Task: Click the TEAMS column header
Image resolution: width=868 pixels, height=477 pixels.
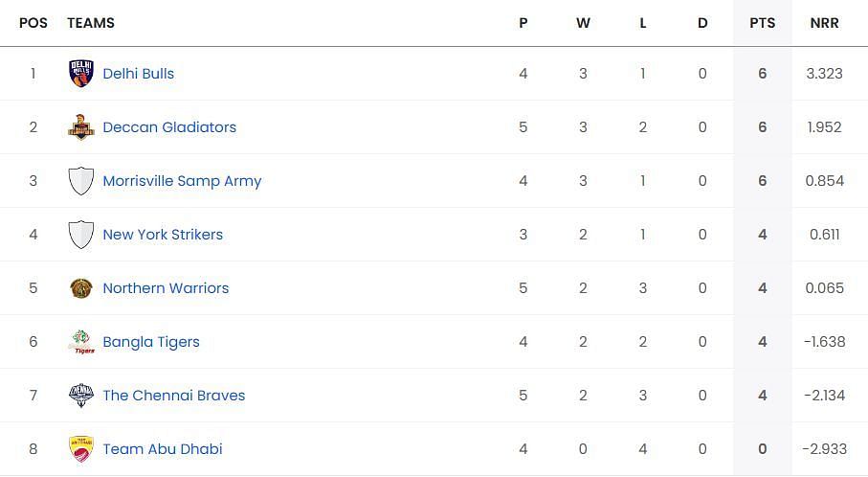Action: point(91,23)
